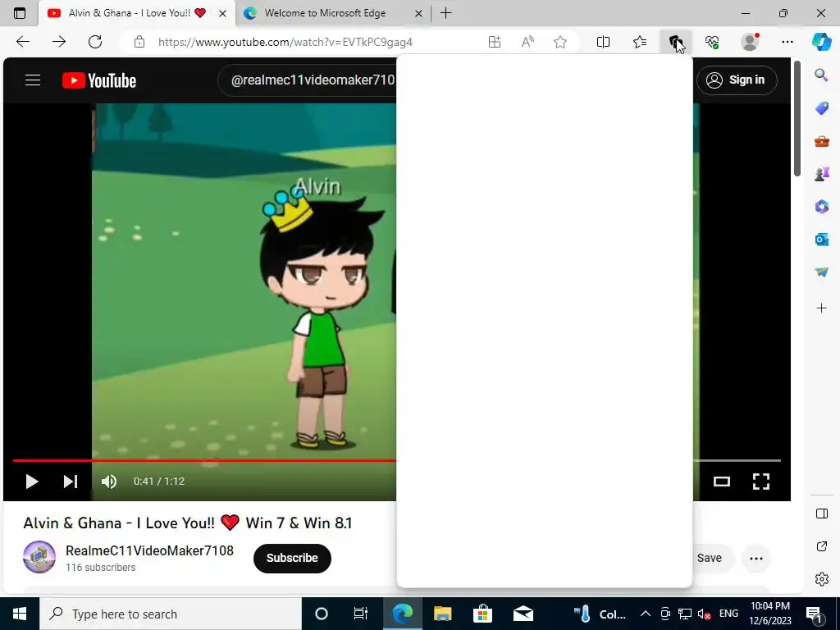Open Windows Start menu
Screen dimensions: 840x630
pos(20,614)
